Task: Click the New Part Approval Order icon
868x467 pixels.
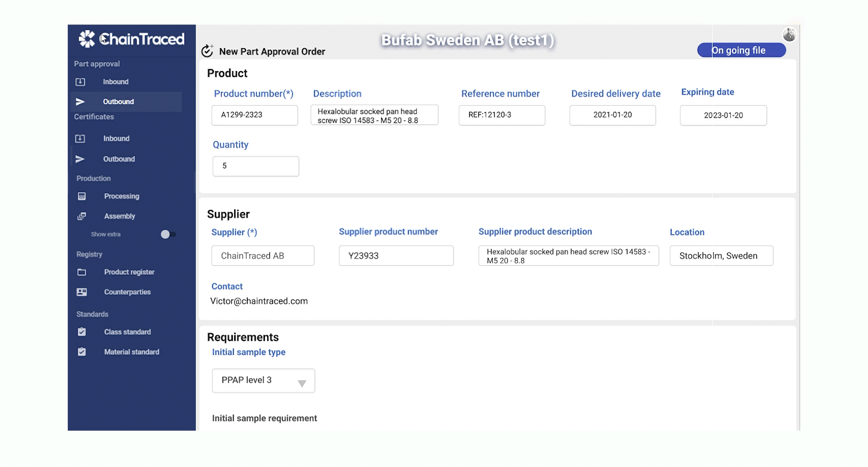Action: 207,51
